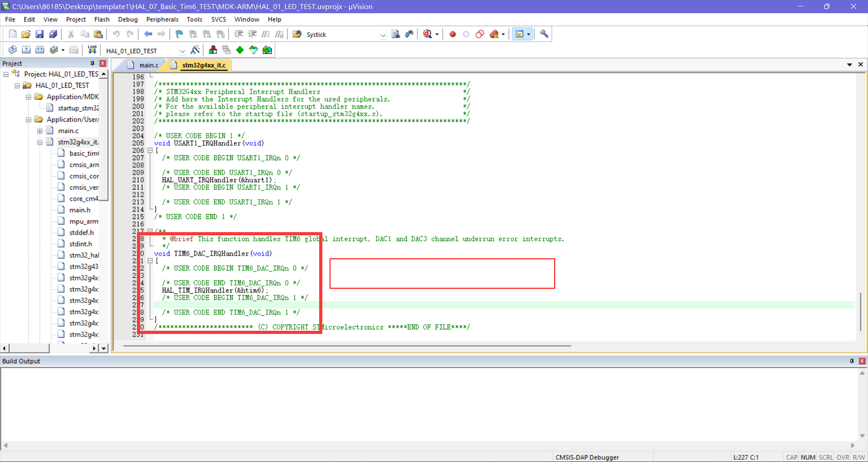868x462 pixels.
Task: Open Pack Installer icon
Action: [x=267, y=50]
